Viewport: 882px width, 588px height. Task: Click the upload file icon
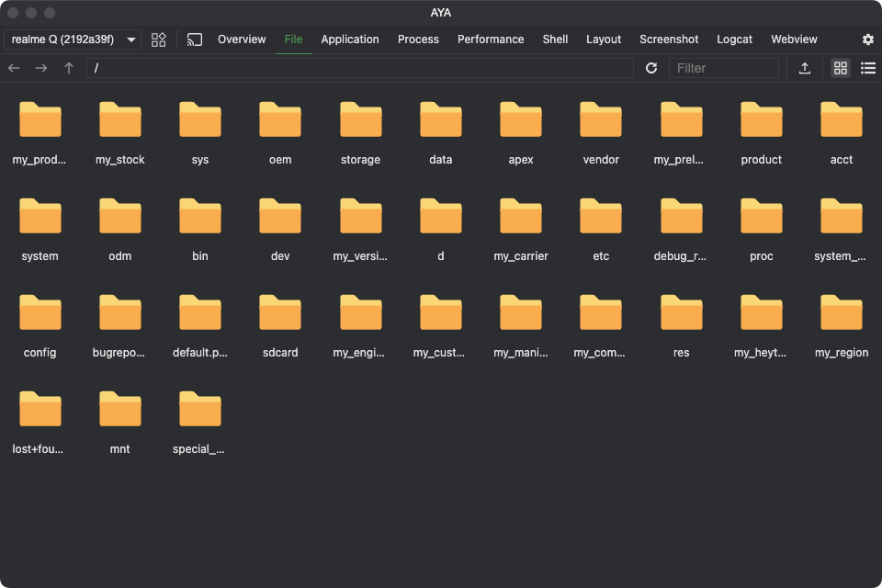pyautogui.click(x=805, y=68)
